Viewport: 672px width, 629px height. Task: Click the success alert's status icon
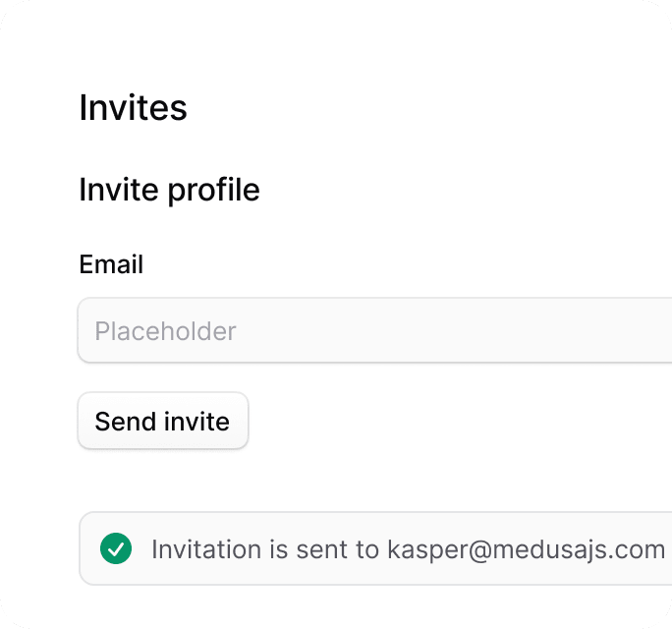point(116,548)
